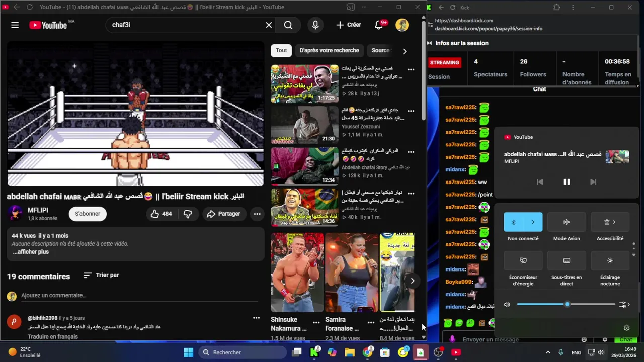Open options for the 12:34 video
This screenshot has width=644, height=362.
(411, 152)
